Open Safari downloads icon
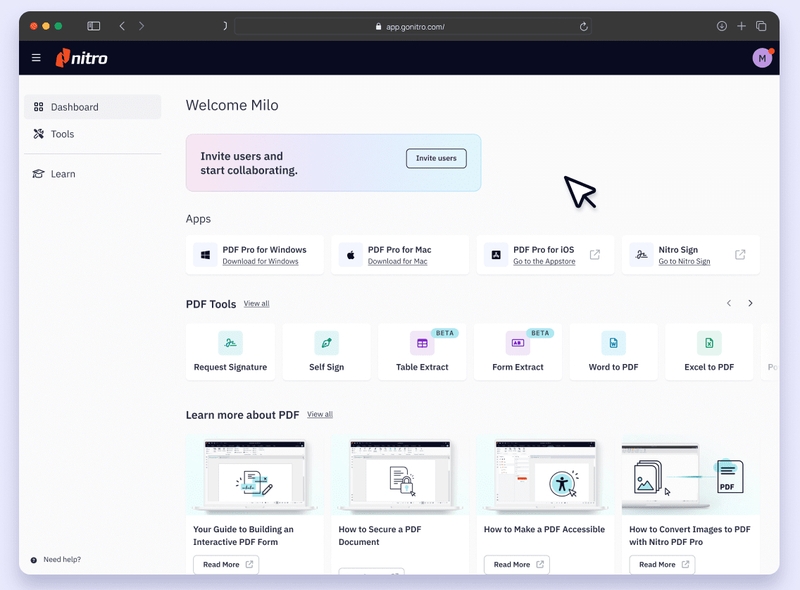 click(721, 26)
